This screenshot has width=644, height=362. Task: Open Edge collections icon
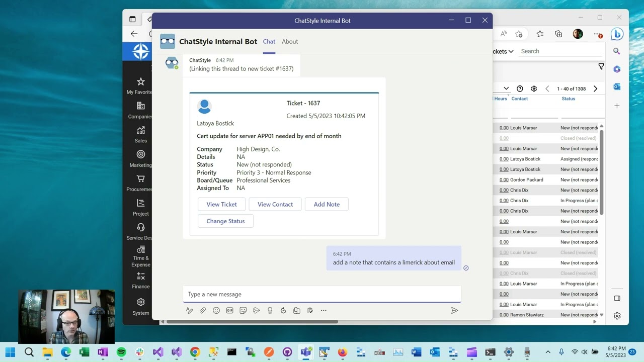pos(558,34)
